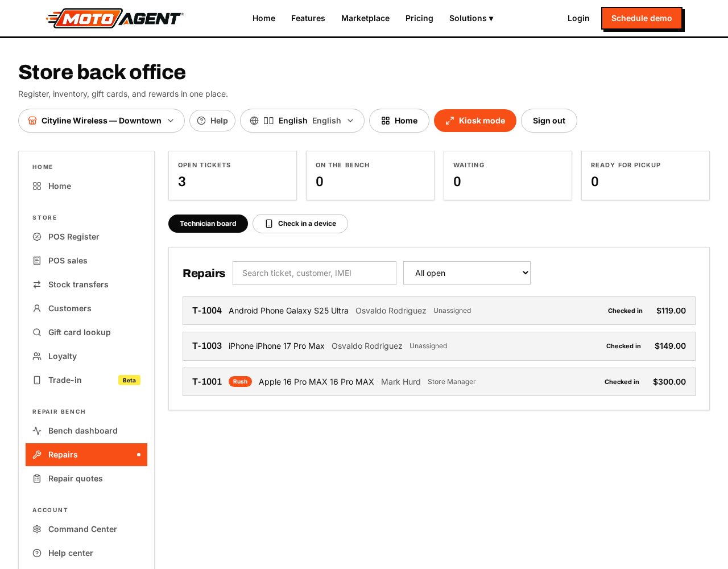
Task: Click the Home button next to Kiosk mode
Action: [x=399, y=121]
